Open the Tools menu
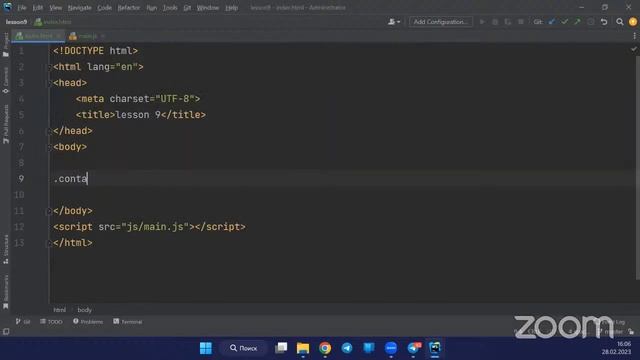The height and width of the screenshot is (360, 640). point(170,8)
